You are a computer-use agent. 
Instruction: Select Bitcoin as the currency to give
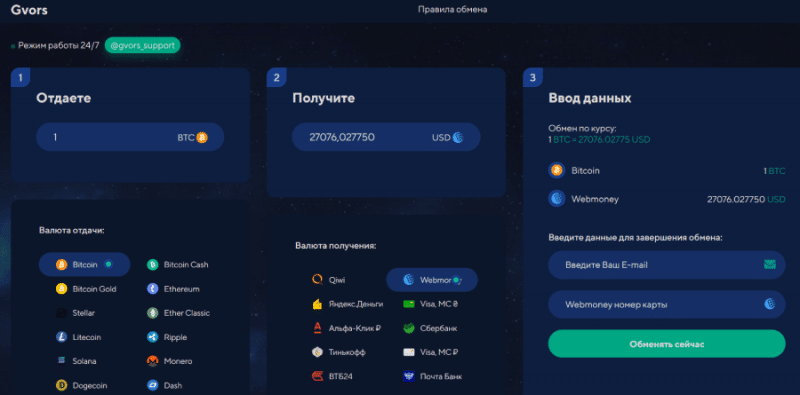tap(85, 264)
